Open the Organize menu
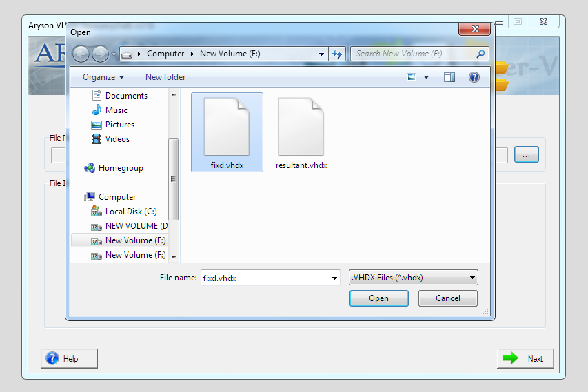This screenshot has width=588, height=392. coord(103,77)
